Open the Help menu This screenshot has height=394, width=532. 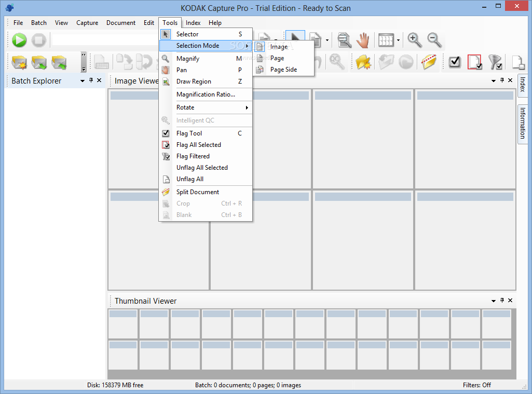pos(215,23)
